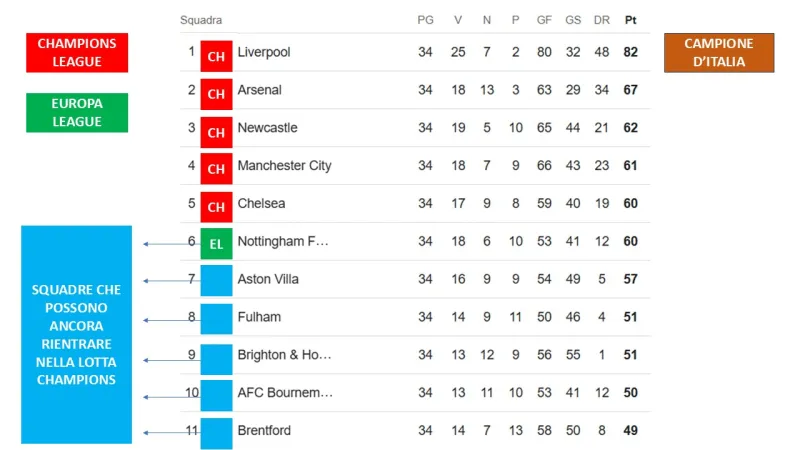Image resolution: width=800 pixels, height=450 pixels.
Task: Click the Squadra column header
Action: [x=201, y=20]
